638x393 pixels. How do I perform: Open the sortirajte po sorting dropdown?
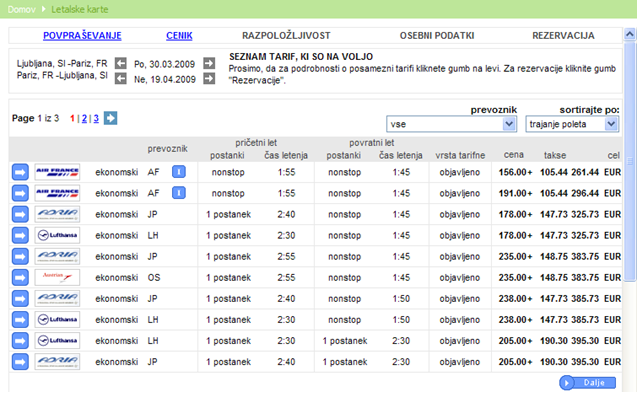(572, 124)
